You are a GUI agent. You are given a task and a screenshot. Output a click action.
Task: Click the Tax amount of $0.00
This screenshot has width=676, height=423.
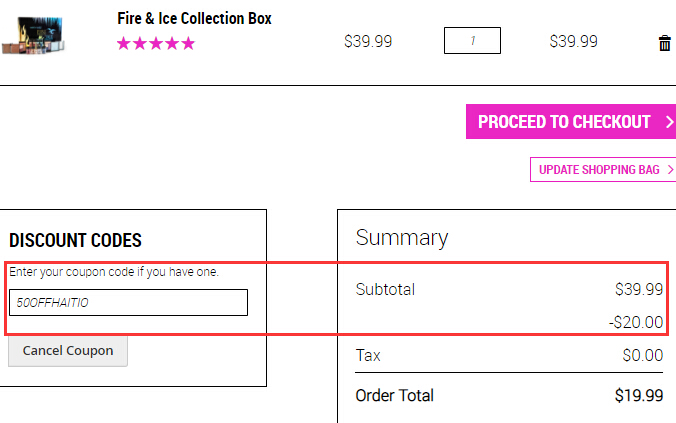pos(642,355)
